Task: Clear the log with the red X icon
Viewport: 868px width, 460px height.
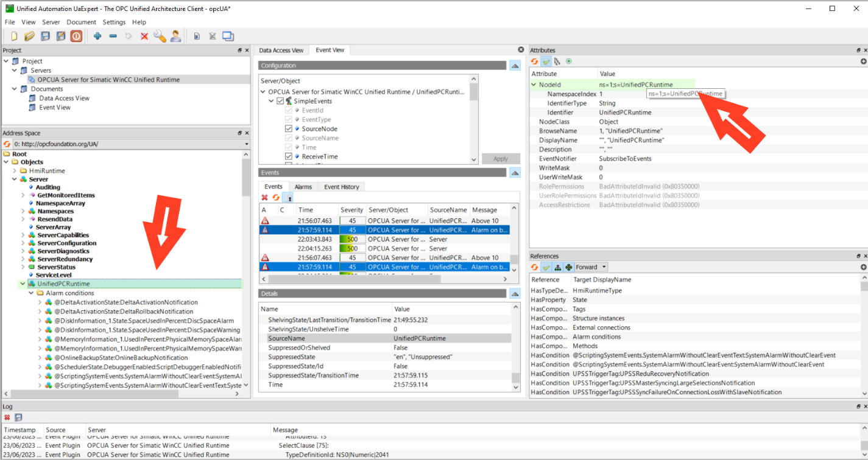Action: point(7,417)
